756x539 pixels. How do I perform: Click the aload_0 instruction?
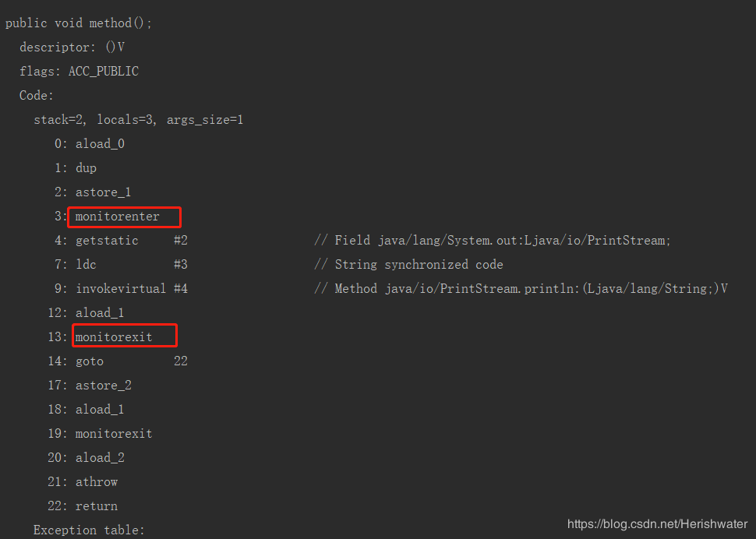tap(100, 144)
